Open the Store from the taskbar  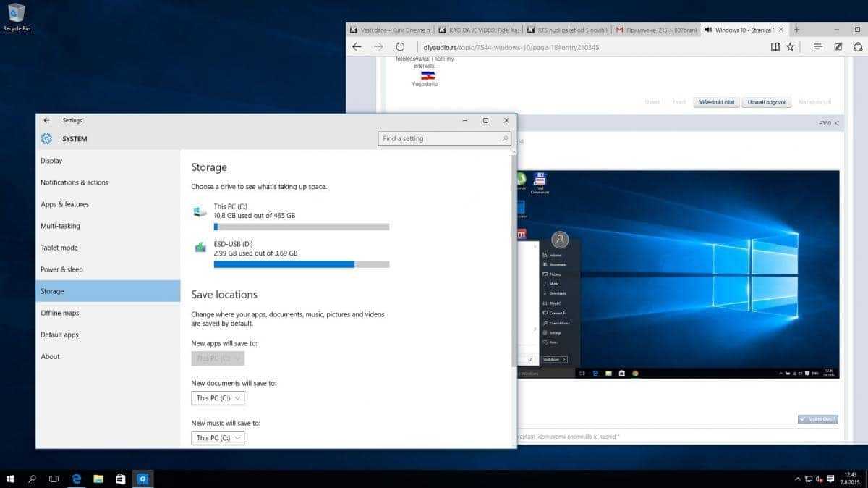(120, 479)
